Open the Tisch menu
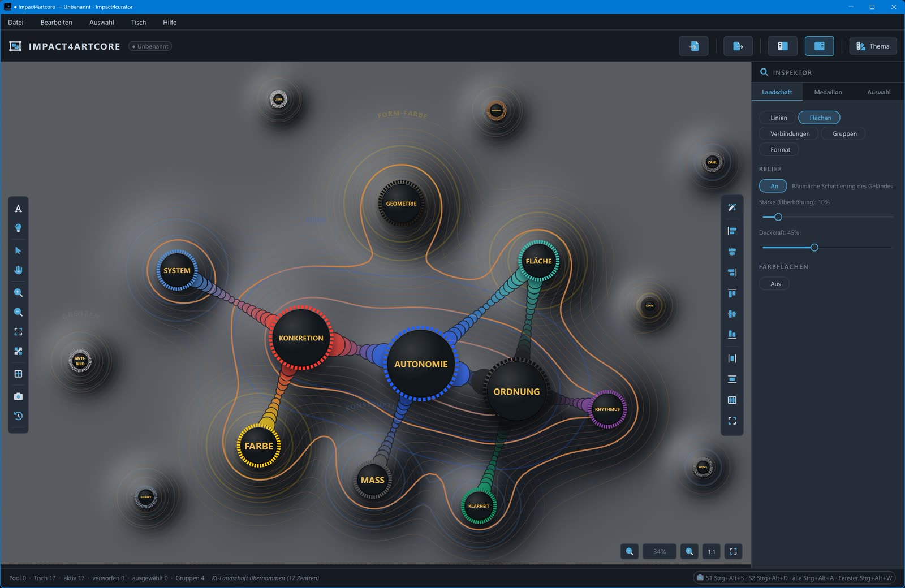The height and width of the screenshot is (588, 905). [139, 22]
